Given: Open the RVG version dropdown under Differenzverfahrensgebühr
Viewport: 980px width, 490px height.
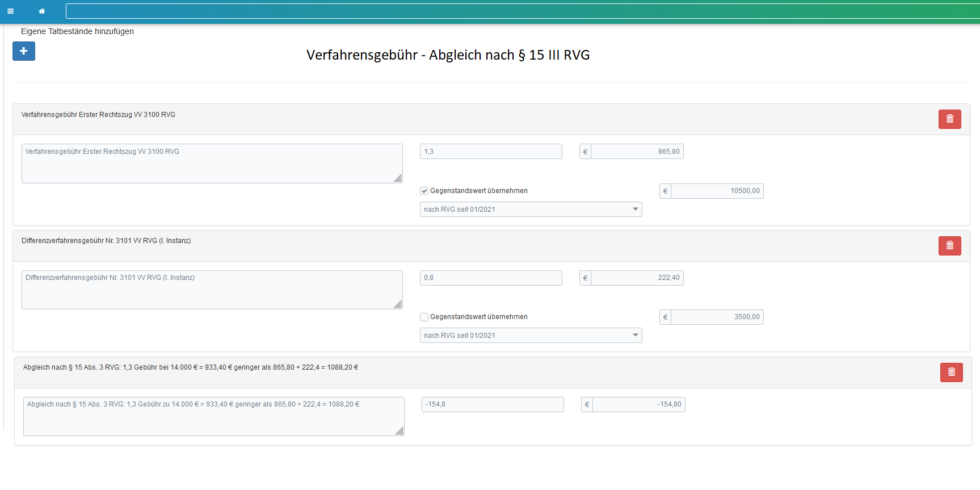Looking at the screenshot, I should [531, 336].
